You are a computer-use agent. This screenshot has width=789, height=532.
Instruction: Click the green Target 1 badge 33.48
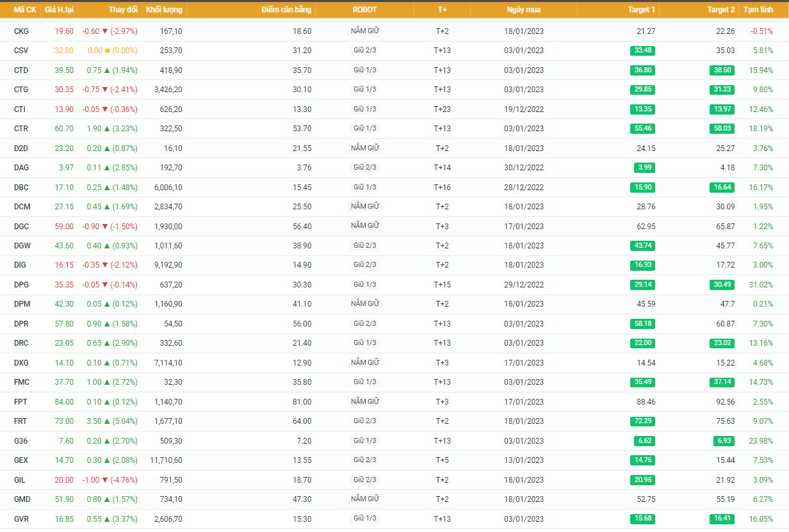tap(642, 51)
